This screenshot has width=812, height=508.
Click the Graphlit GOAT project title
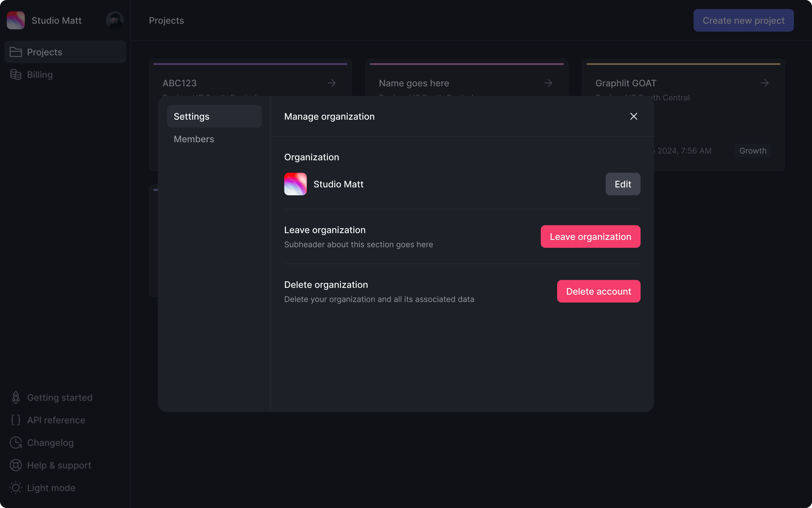pos(626,83)
